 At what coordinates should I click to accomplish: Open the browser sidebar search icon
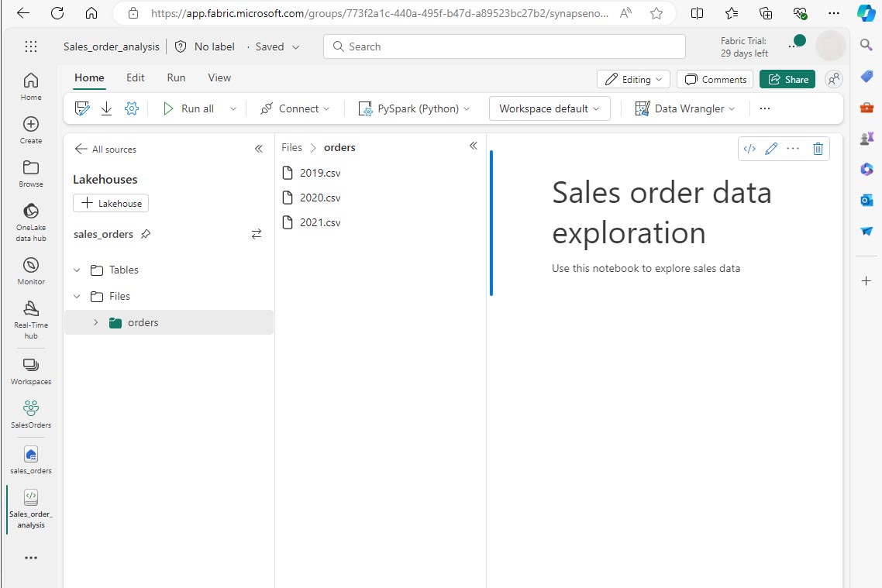tap(866, 44)
